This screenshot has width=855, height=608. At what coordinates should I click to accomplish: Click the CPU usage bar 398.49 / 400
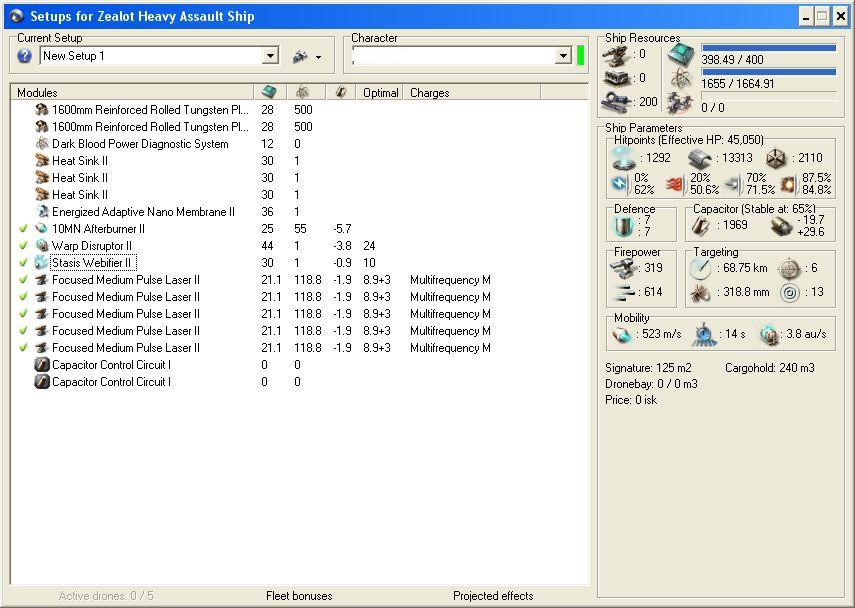(769, 48)
